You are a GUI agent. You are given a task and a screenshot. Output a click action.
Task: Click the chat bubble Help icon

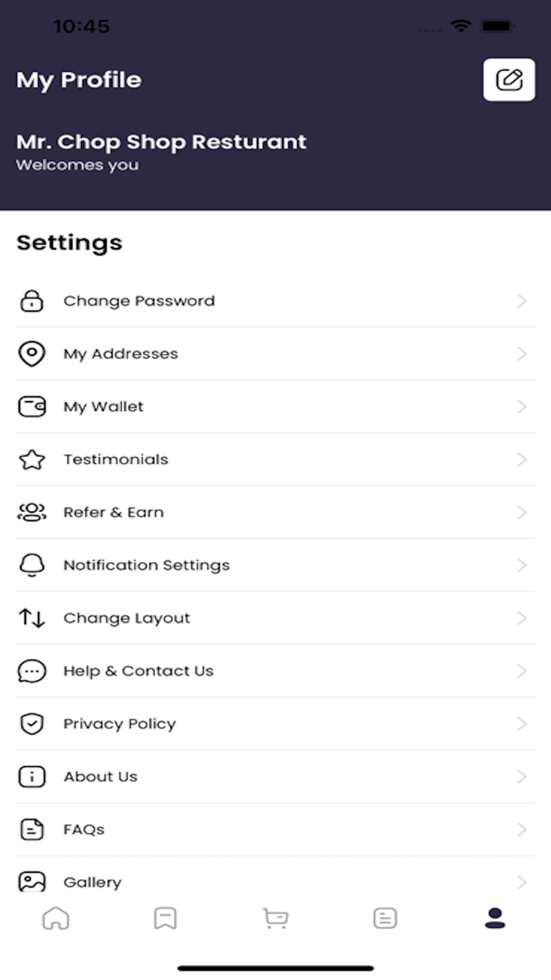(32, 671)
